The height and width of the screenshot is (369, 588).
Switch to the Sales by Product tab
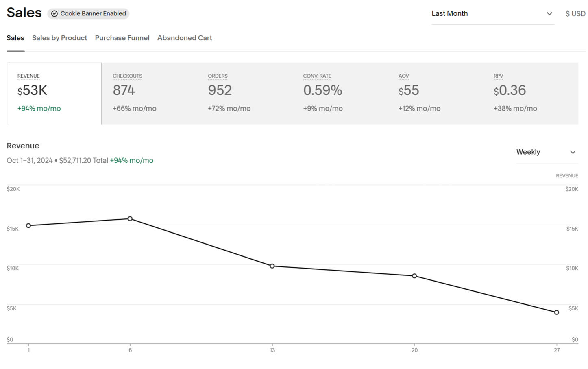pos(59,38)
